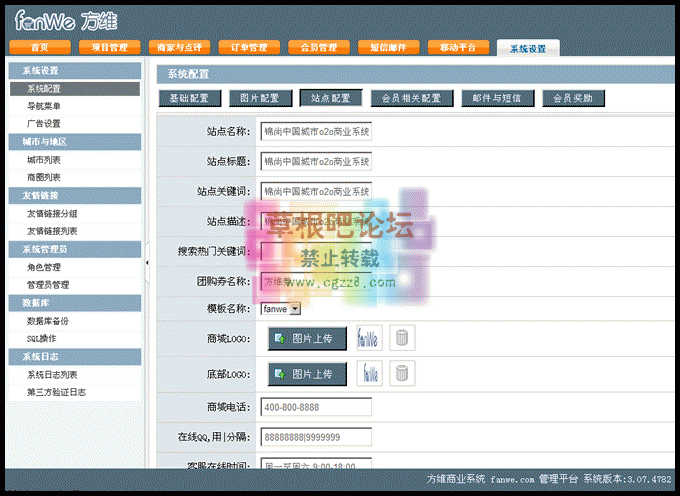Open the 商城LOGO fanwe thumbnail
The width and height of the screenshot is (680, 496).
point(369,338)
